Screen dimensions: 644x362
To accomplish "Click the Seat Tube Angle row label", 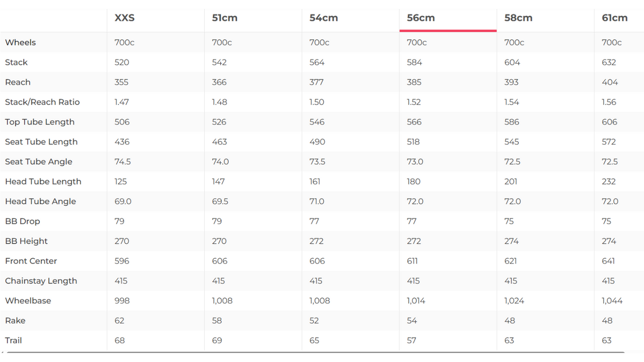I will 39,162.
